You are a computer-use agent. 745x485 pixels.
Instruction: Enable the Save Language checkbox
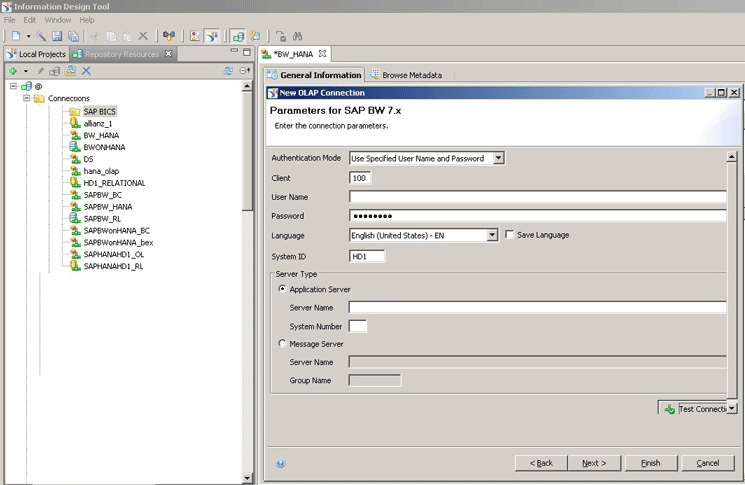510,235
